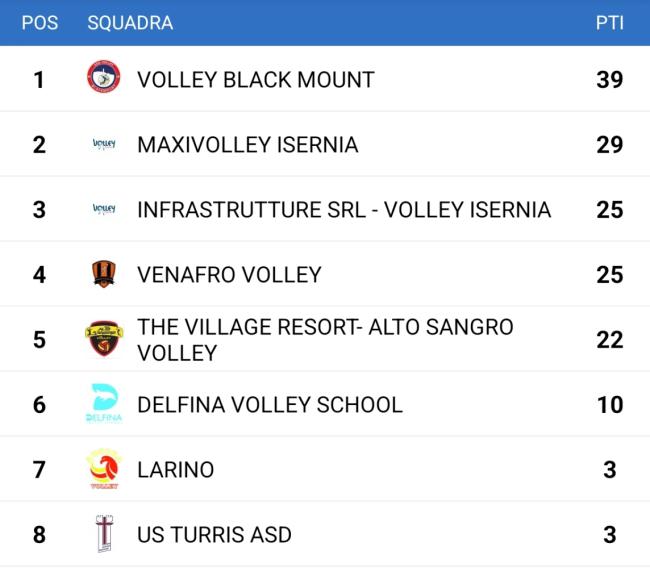This screenshot has width=650, height=568.
Task: Select the LARINO team name
Action: tap(175, 469)
